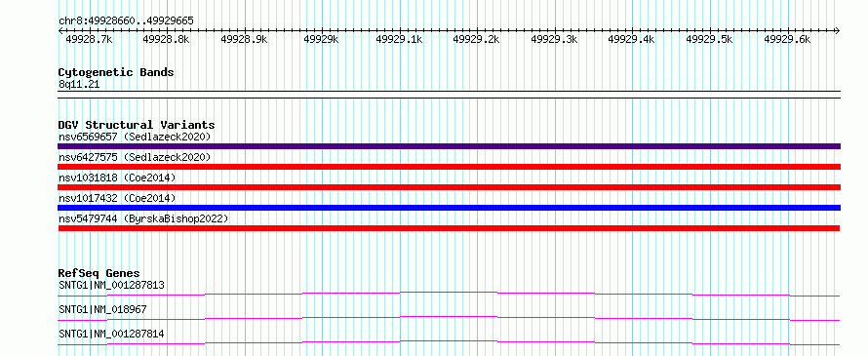868x356 pixels.
Task: Click the right arrow of the ruler
Action: point(838,30)
